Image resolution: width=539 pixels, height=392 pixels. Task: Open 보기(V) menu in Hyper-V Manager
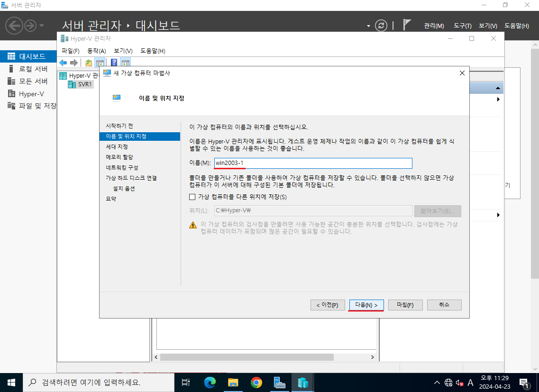pyautogui.click(x=123, y=51)
